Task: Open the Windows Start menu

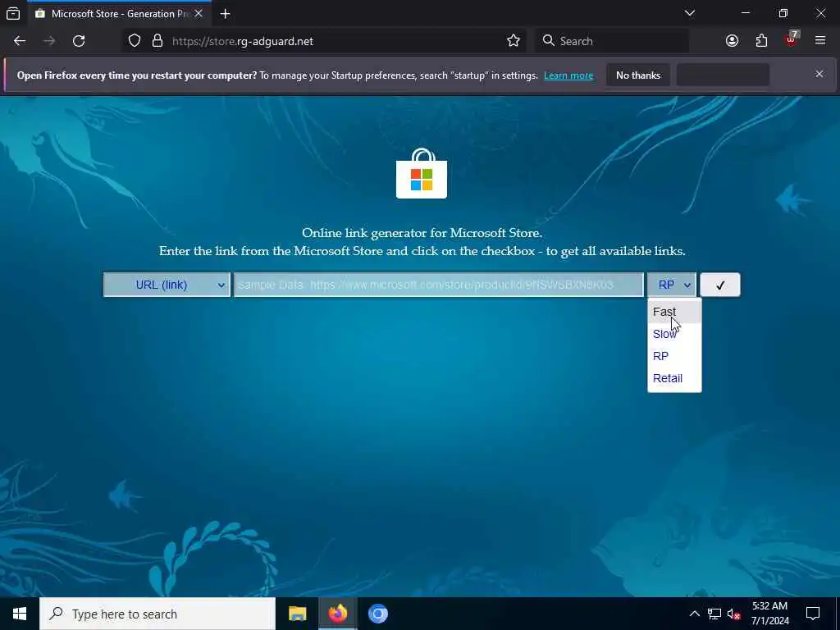Action: [20, 614]
